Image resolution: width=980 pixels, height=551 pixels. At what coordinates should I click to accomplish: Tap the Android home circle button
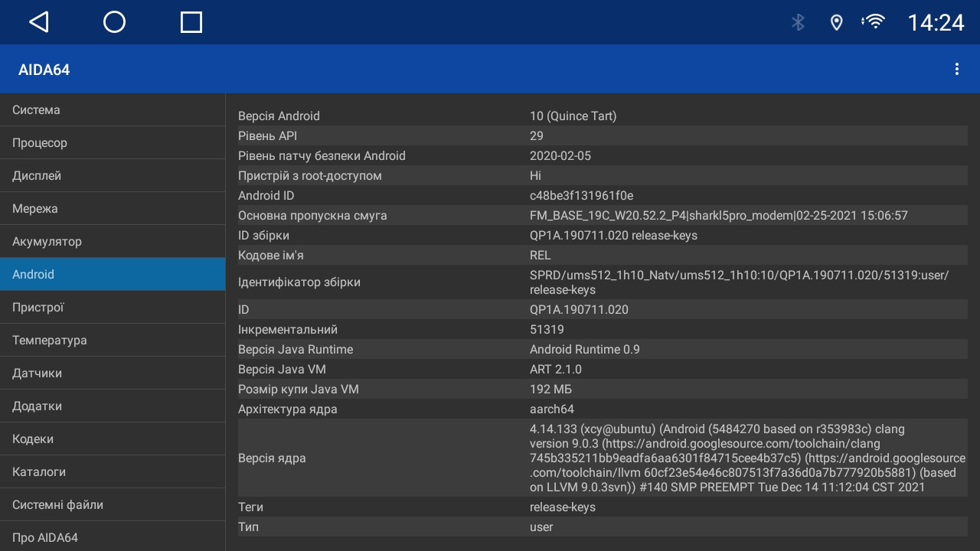point(114,22)
